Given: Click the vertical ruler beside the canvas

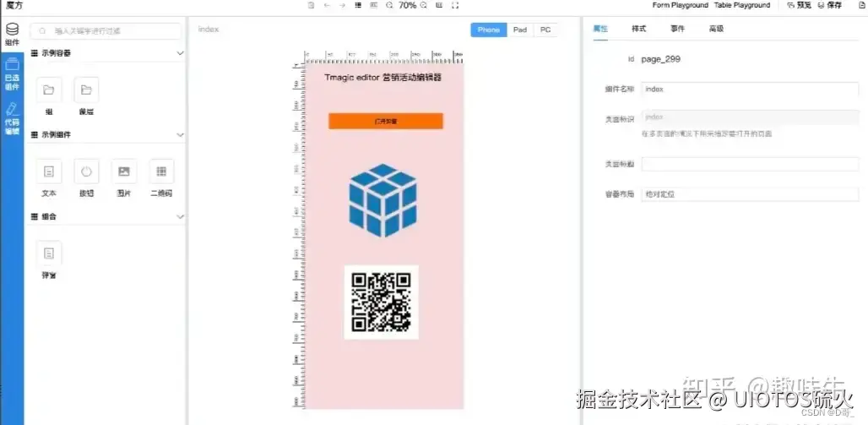Looking at the screenshot, I should (299, 237).
